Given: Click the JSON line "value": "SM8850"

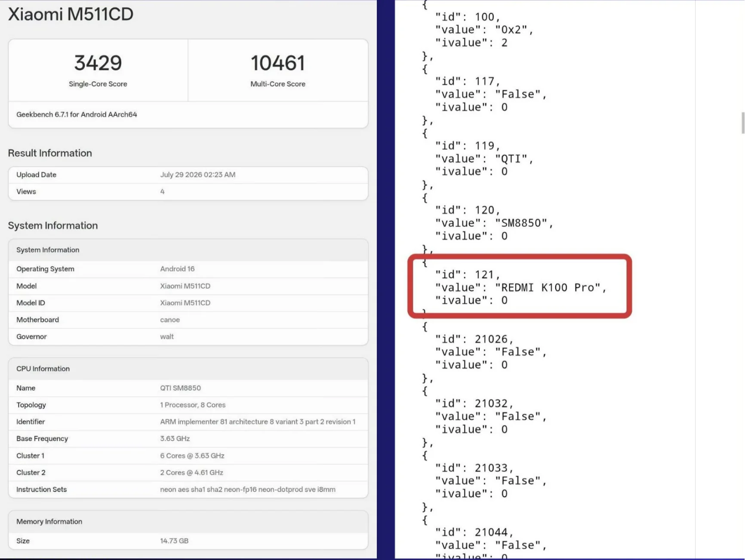Looking at the screenshot, I should click(494, 223).
